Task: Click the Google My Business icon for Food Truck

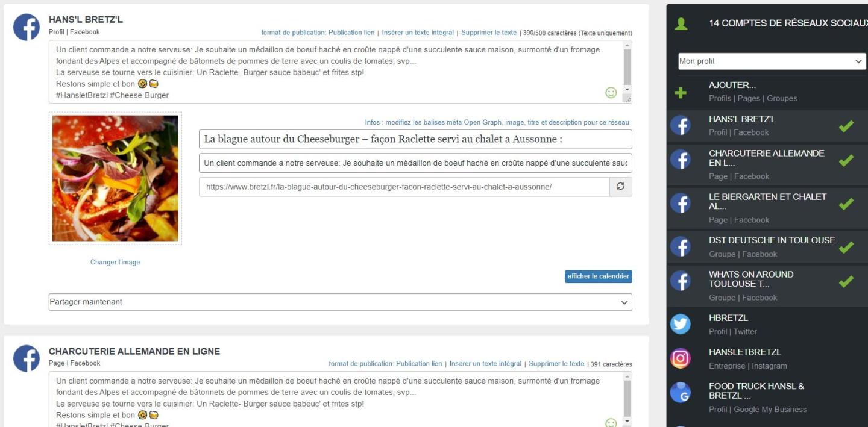Action: click(681, 392)
